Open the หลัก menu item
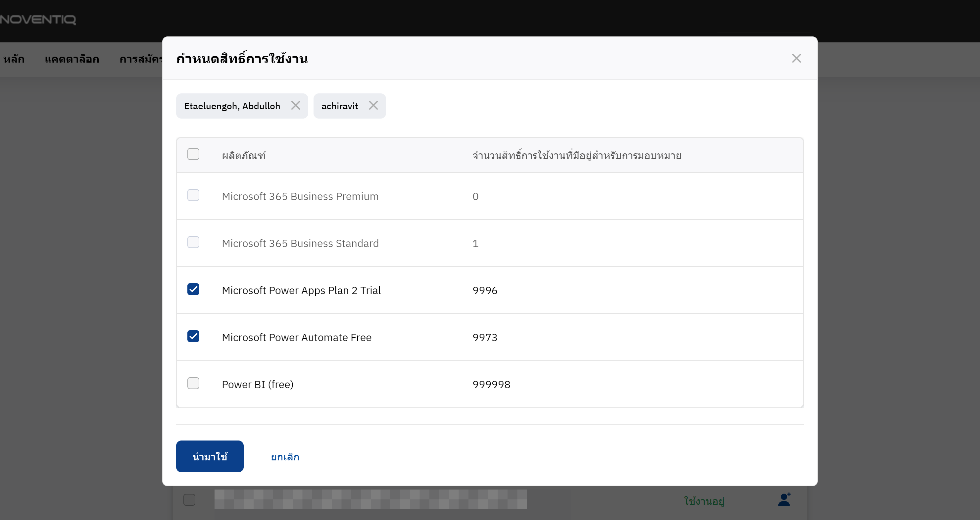The height and width of the screenshot is (520, 980). click(x=14, y=59)
